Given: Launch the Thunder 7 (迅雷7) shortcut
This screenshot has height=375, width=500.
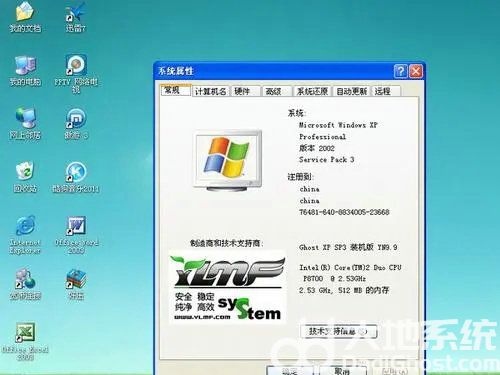Looking at the screenshot, I should point(75,17).
